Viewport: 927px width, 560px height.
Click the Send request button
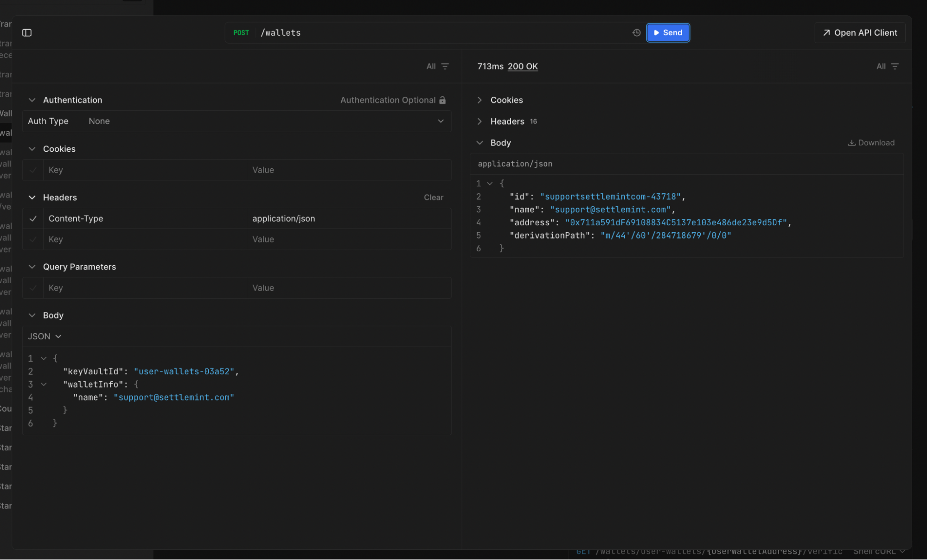[668, 32]
